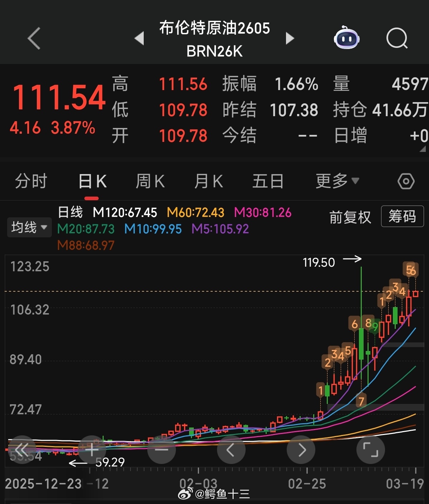Tap open interest 41.66万

point(400,110)
